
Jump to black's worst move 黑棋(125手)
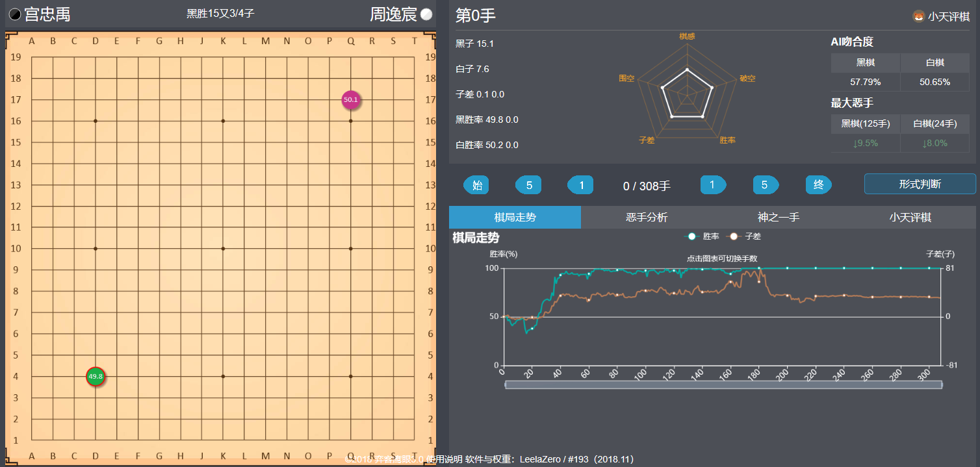[865, 124]
